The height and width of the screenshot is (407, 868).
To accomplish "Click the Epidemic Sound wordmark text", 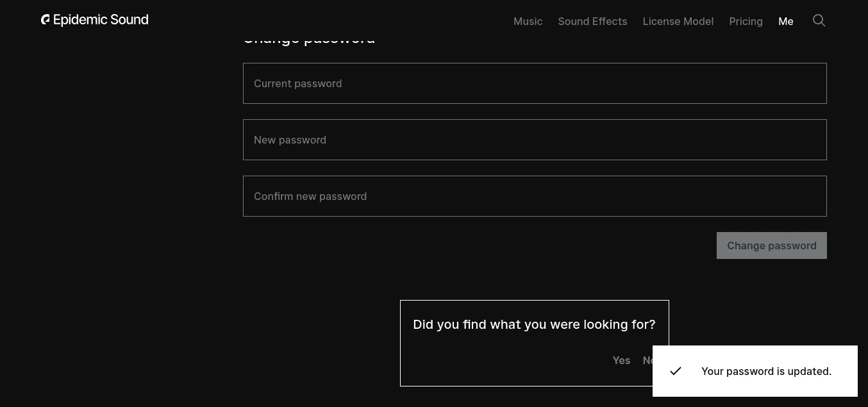I will tap(101, 20).
